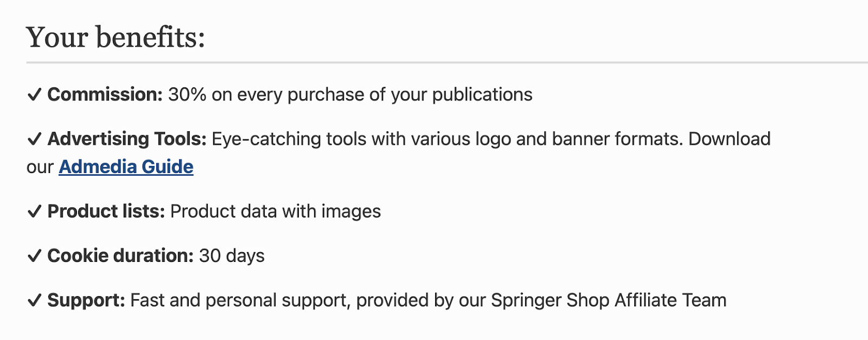Click the bold "Advertising Tools:" label
868x340 pixels.
127,139
